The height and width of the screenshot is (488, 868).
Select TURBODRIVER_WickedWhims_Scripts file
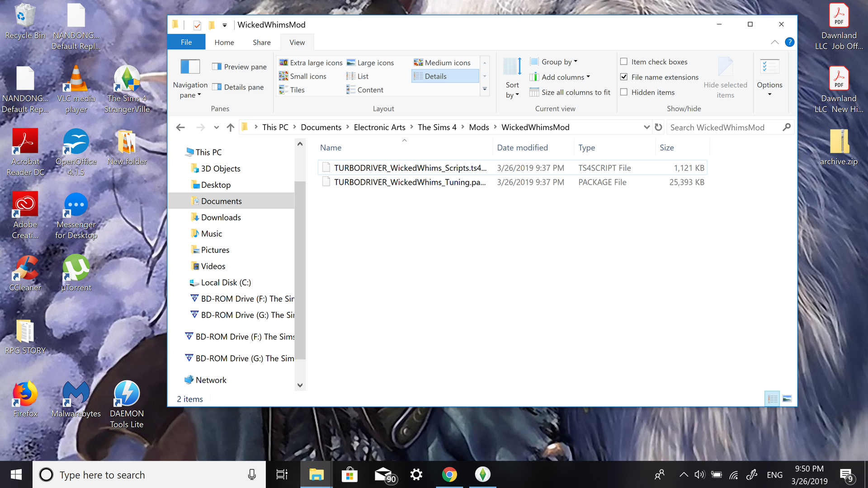coord(512,168)
